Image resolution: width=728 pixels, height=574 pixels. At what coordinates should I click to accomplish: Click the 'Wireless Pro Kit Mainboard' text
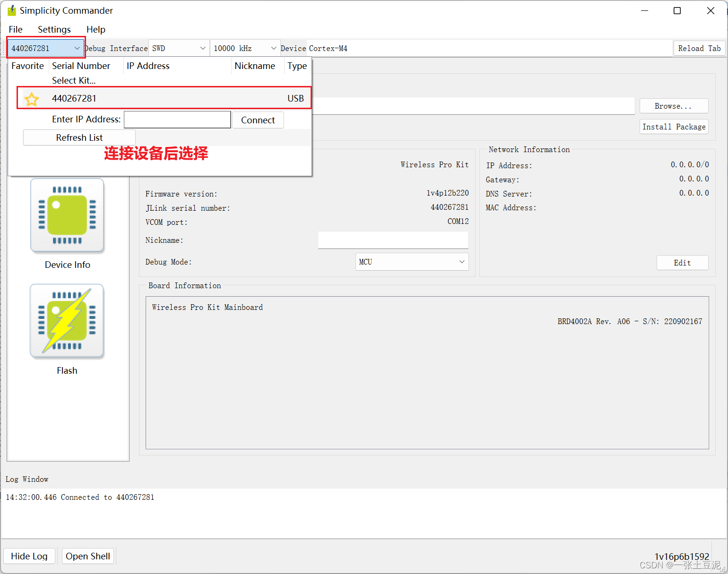tap(207, 307)
